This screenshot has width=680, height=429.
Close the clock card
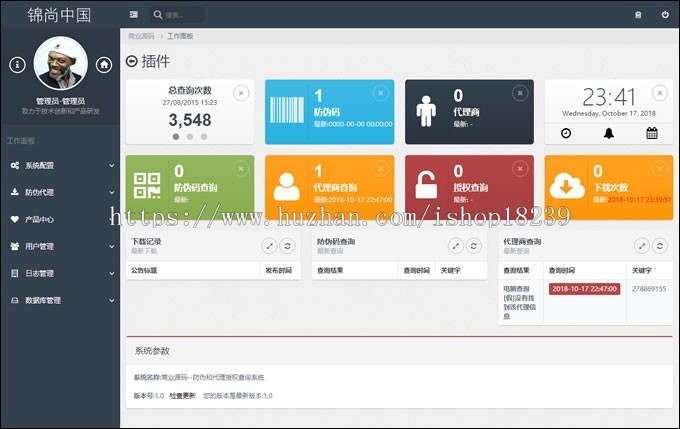[x=660, y=93]
